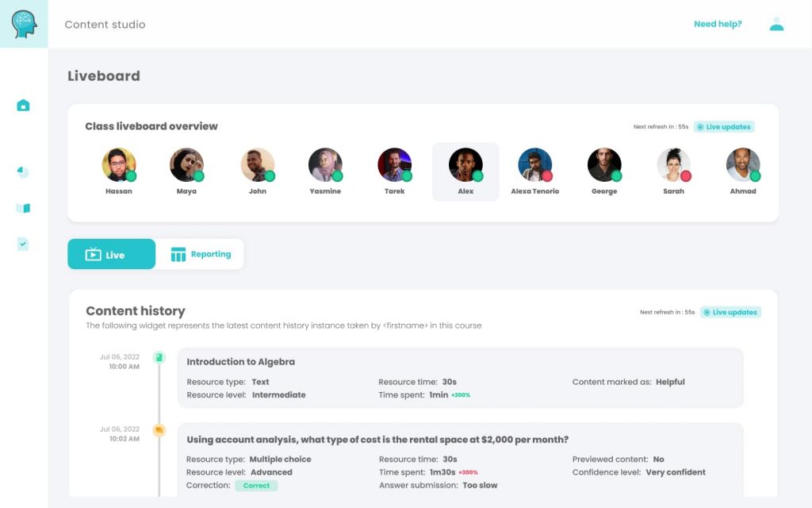
Task: Select George's avatar in the liveboard
Action: pos(604,164)
